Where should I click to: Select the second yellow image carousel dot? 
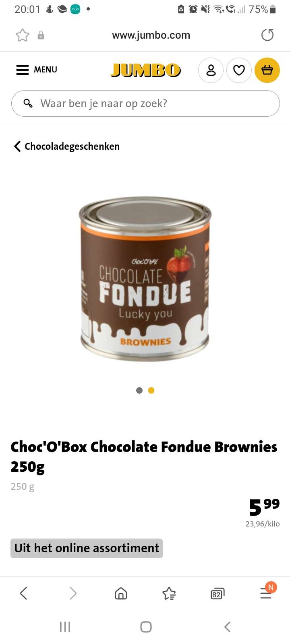coord(151,390)
